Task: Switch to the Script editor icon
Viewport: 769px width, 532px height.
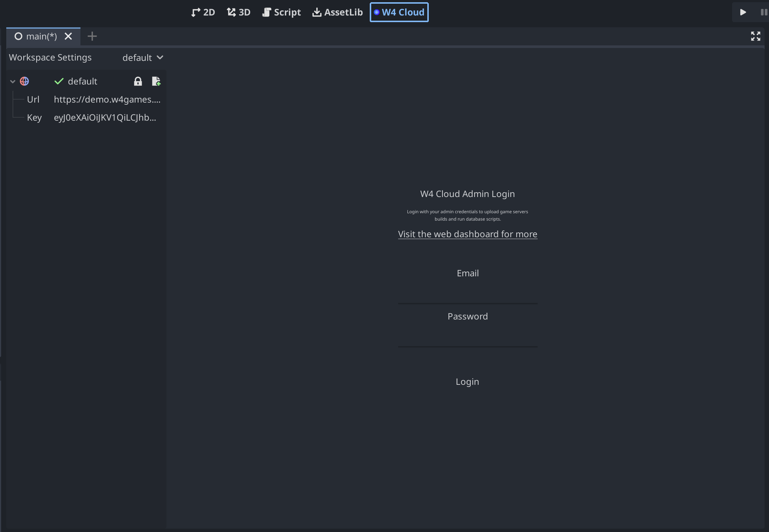Action: click(x=266, y=12)
